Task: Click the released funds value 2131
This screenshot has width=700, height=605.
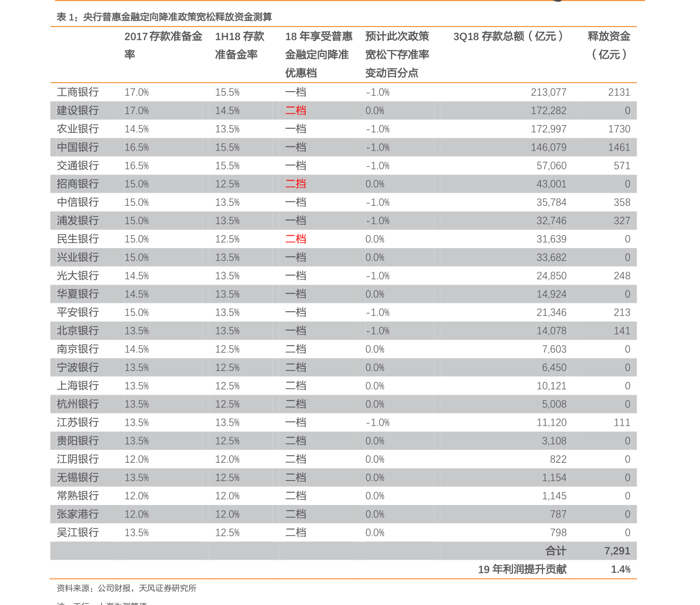Action: [619, 92]
